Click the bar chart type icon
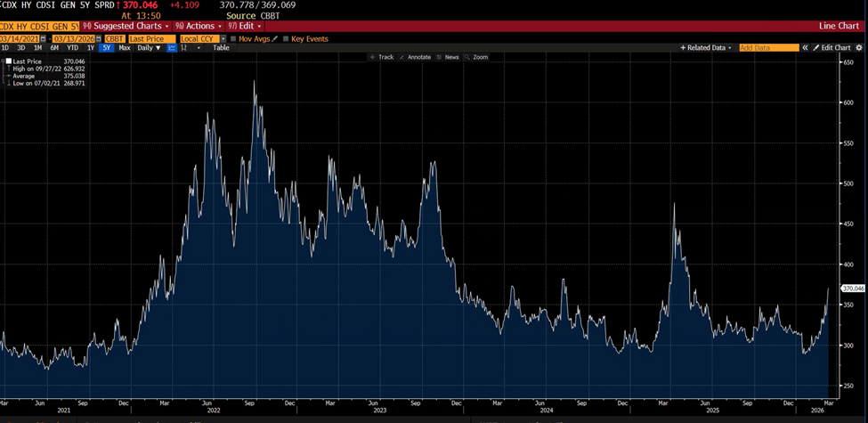 point(184,48)
